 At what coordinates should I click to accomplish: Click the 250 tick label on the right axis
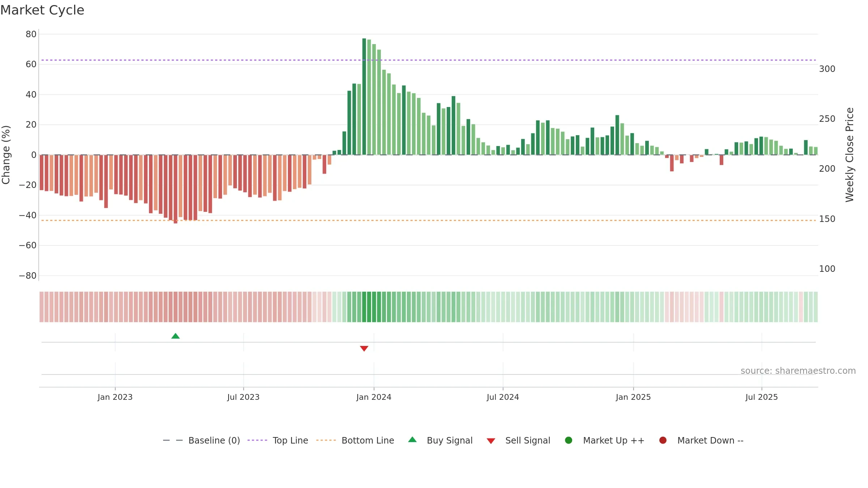(x=827, y=119)
